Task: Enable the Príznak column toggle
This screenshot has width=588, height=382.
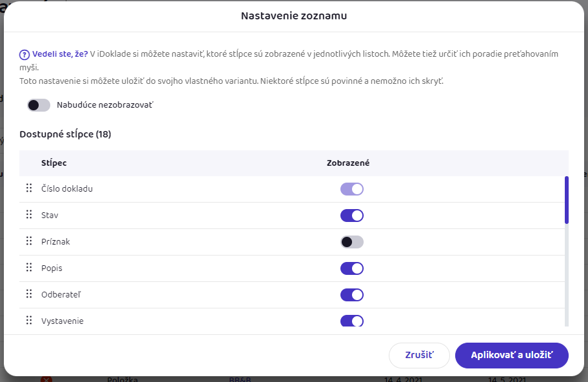Action: [352, 242]
